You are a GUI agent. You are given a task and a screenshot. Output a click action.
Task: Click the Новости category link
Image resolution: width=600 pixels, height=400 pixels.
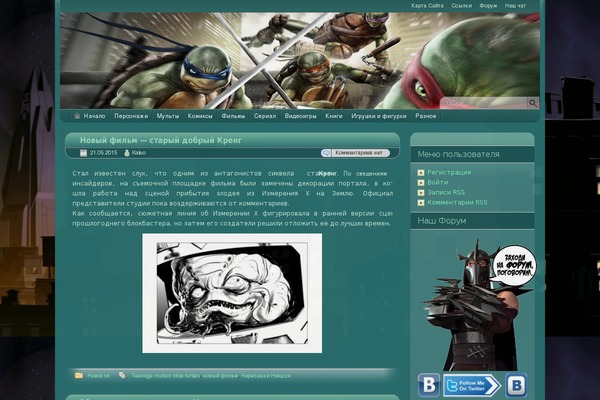98,376
